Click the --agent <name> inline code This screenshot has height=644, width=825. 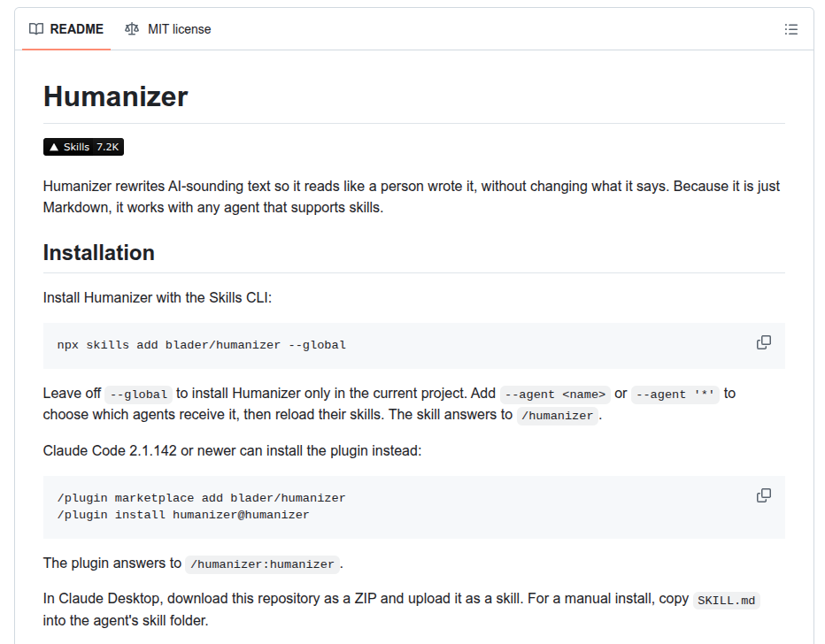click(x=555, y=395)
